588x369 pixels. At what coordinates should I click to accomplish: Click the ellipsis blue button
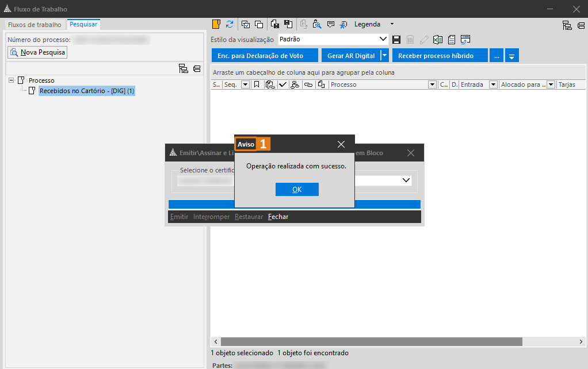[x=497, y=55]
